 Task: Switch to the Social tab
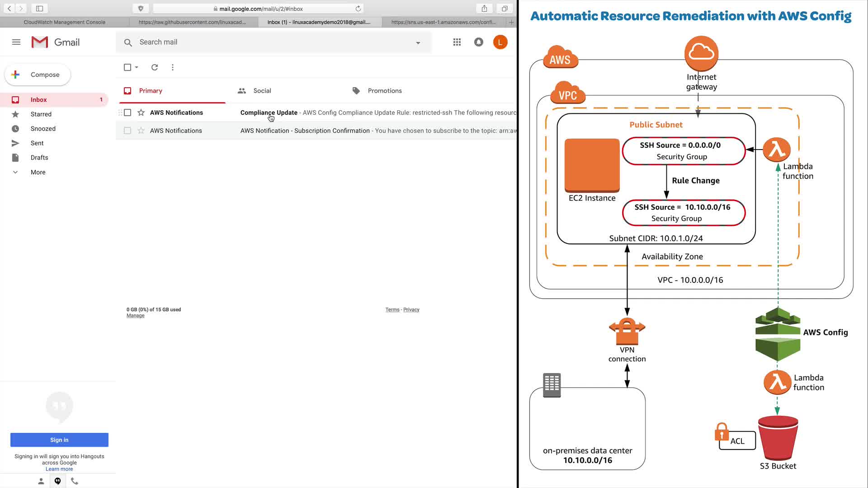tap(262, 91)
